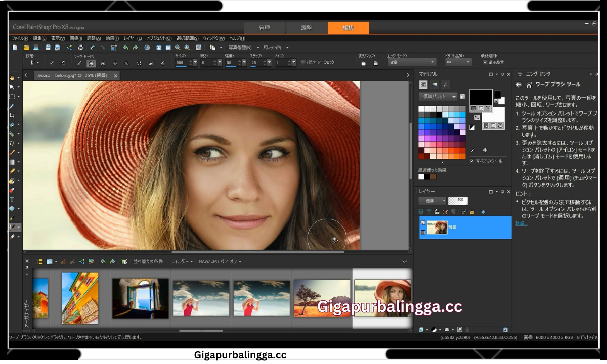Select the Jessica - before.jpg document tab

[71, 75]
